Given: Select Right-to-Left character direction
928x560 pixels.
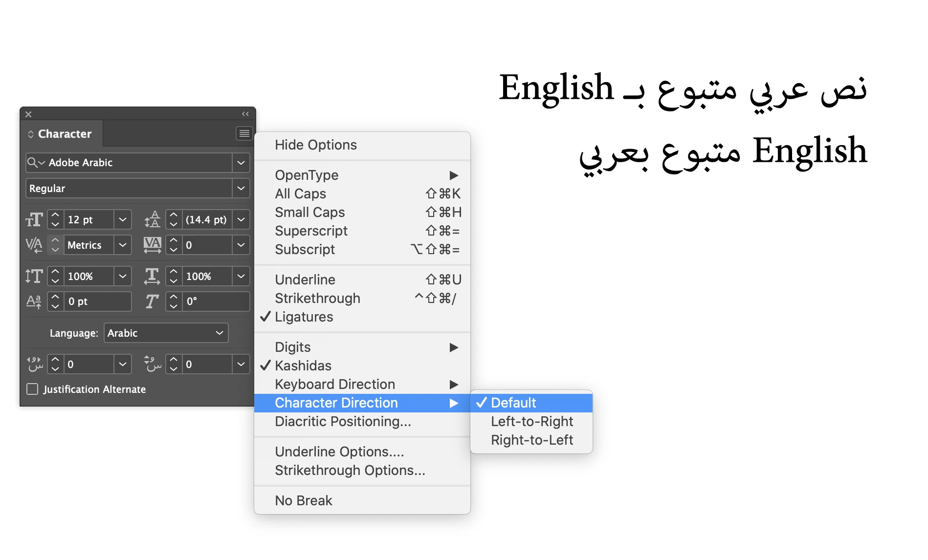Looking at the screenshot, I should 531,440.
